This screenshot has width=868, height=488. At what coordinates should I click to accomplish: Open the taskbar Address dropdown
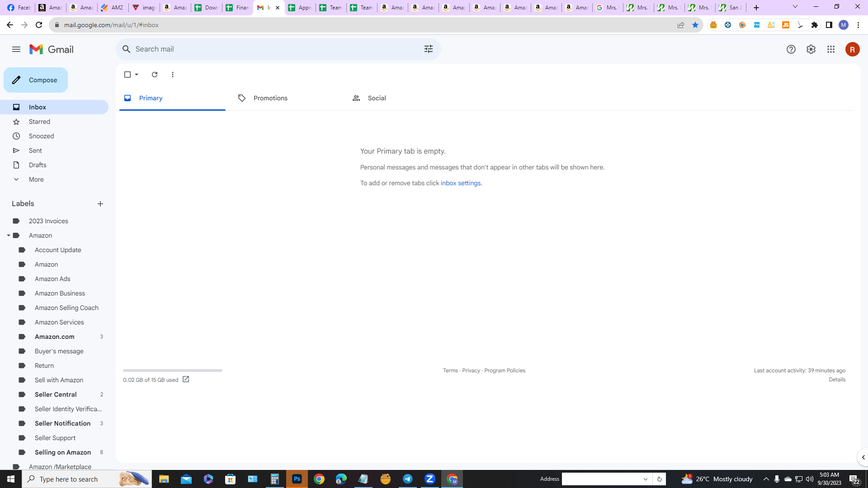click(x=646, y=479)
